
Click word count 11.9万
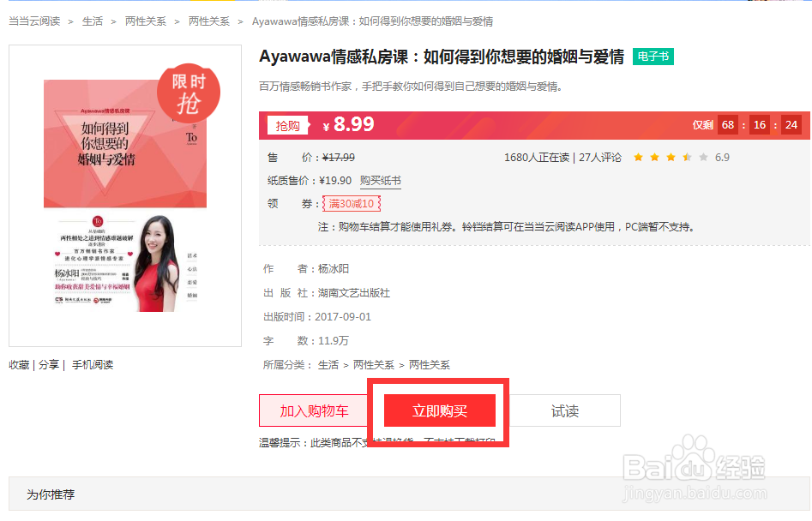click(334, 341)
